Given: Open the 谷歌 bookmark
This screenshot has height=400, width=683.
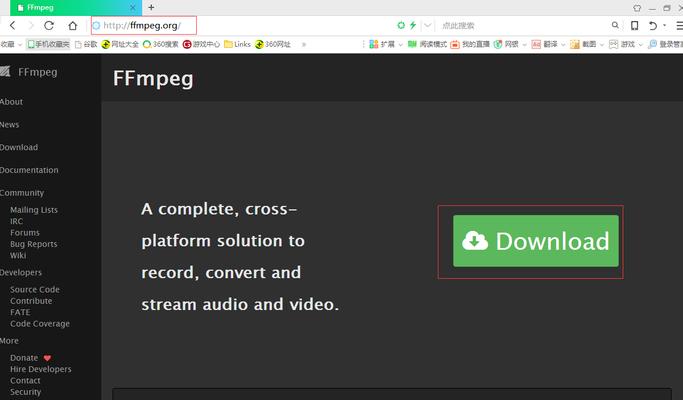Looking at the screenshot, I should 86,44.
